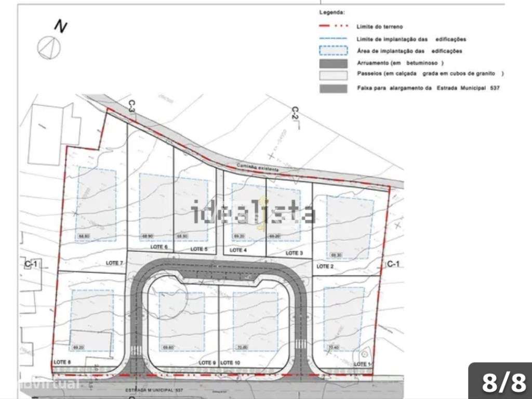Click the 68.80 elevation in Lote 7
This screenshot has height=399, width=532.
pos(83,236)
